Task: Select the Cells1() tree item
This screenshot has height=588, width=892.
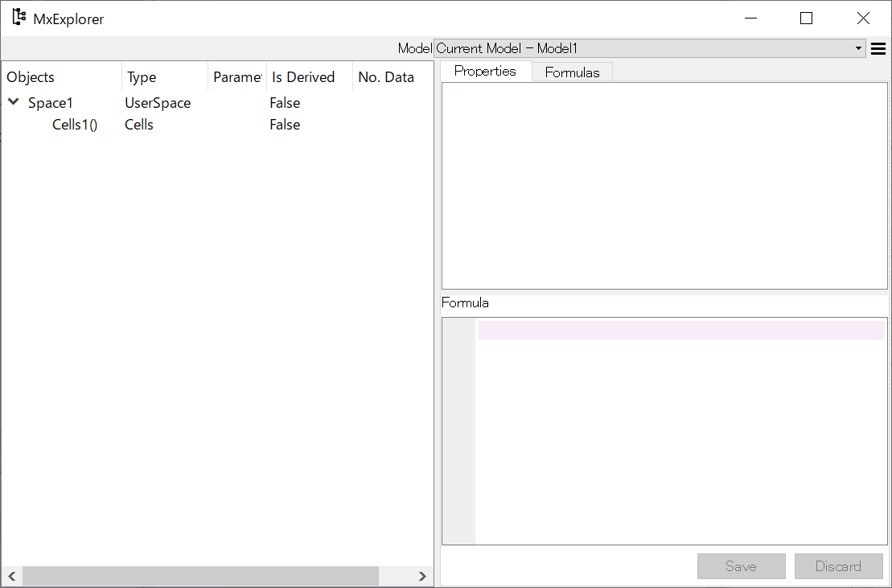Action: [x=75, y=125]
